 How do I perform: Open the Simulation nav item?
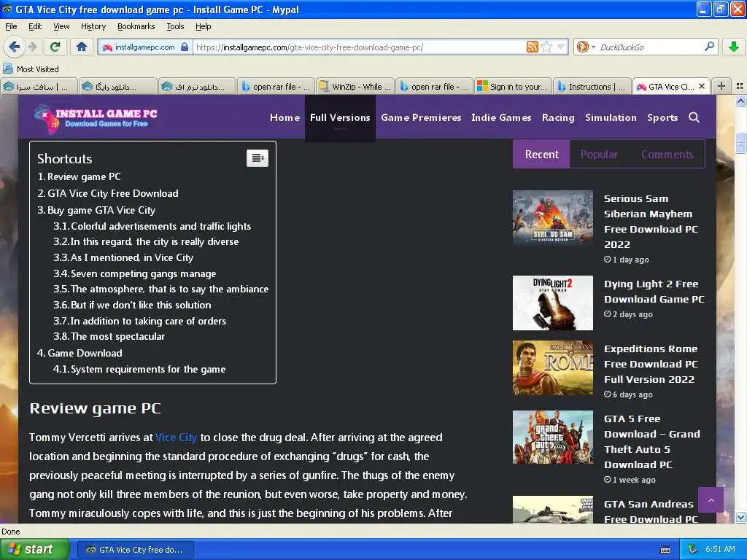tap(611, 117)
